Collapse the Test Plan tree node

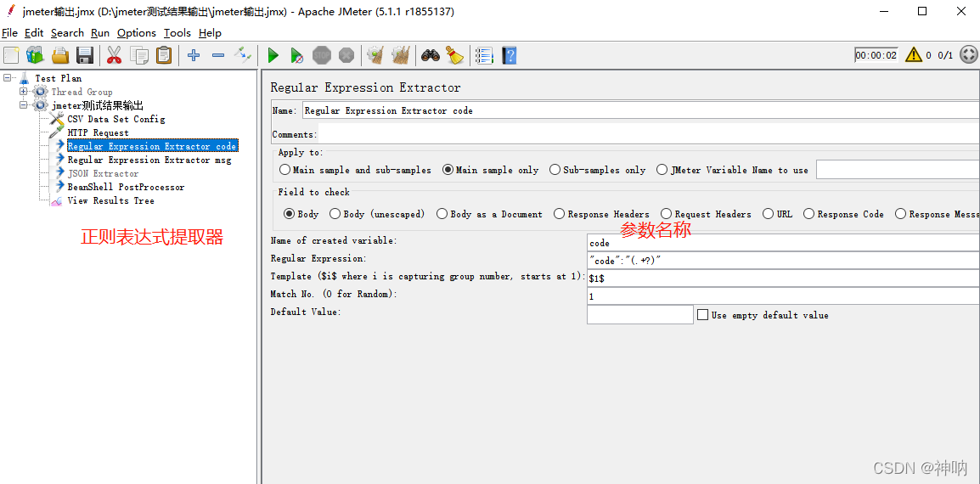pyautogui.click(x=7, y=78)
